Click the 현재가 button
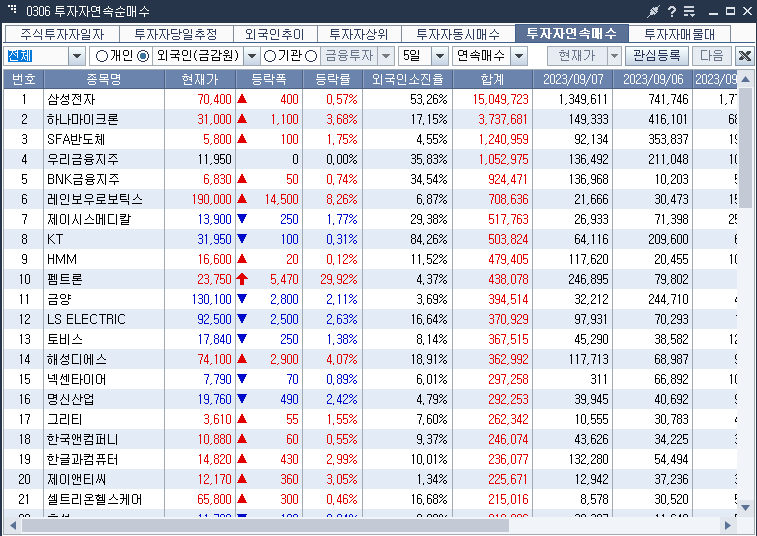Viewport: 757px width, 536px height. 577,56
